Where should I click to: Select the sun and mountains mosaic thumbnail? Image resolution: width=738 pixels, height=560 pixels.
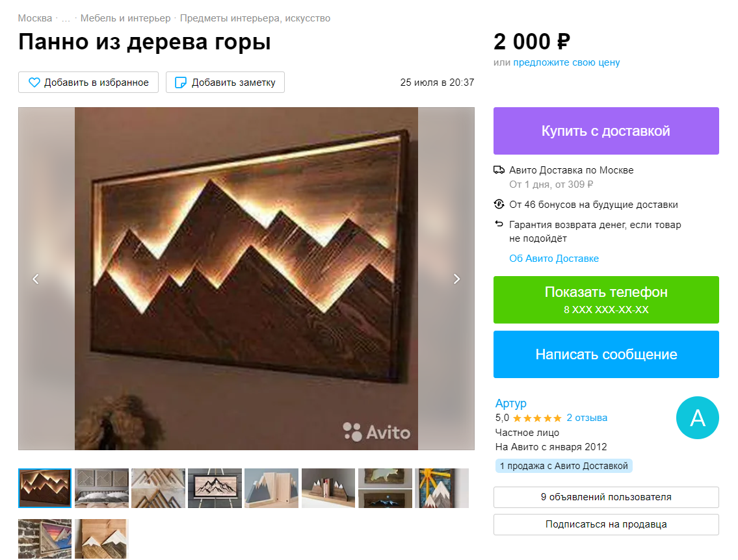tap(441, 488)
